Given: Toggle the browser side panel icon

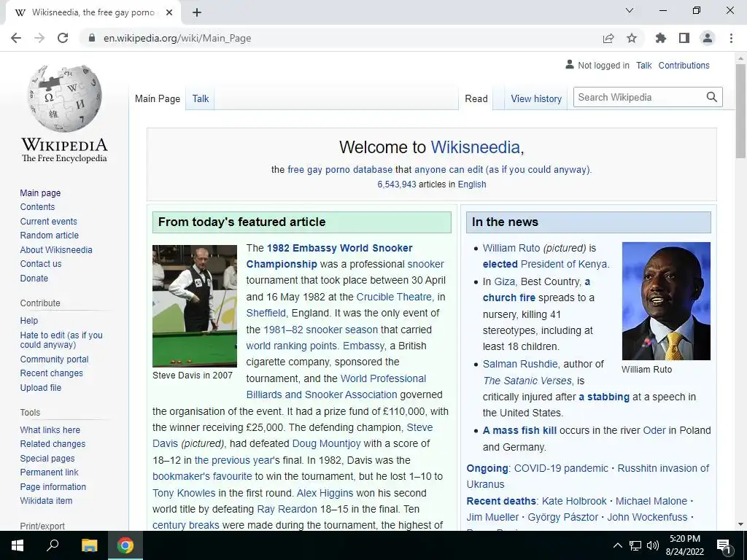Looking at the screenshot, I should [684, 38].
